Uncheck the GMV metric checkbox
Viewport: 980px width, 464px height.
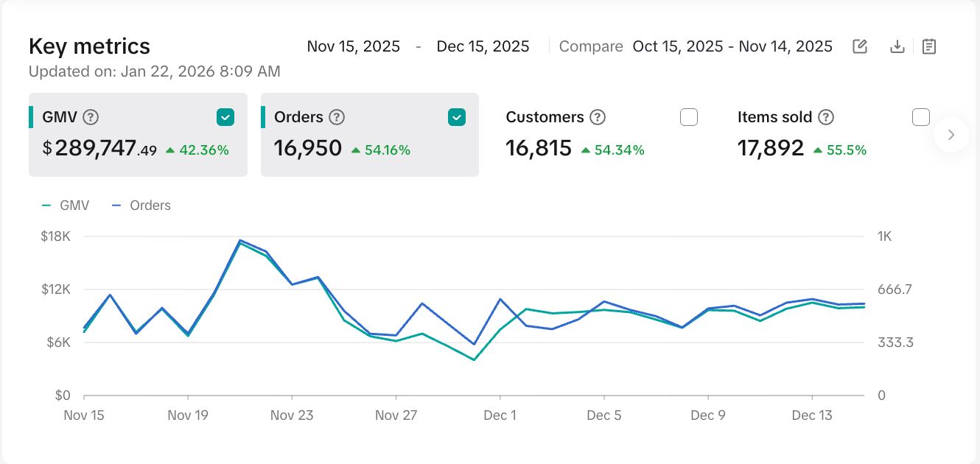tap(225, 117)
